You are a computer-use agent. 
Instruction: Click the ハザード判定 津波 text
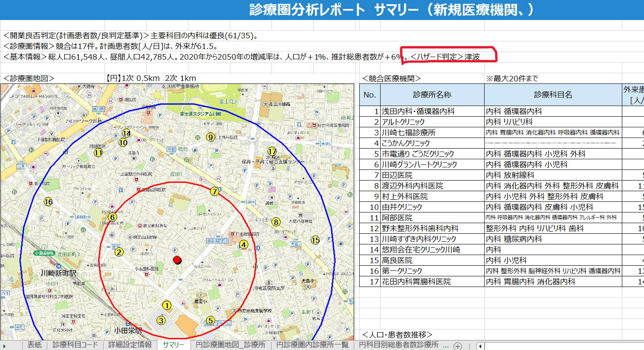445,57
